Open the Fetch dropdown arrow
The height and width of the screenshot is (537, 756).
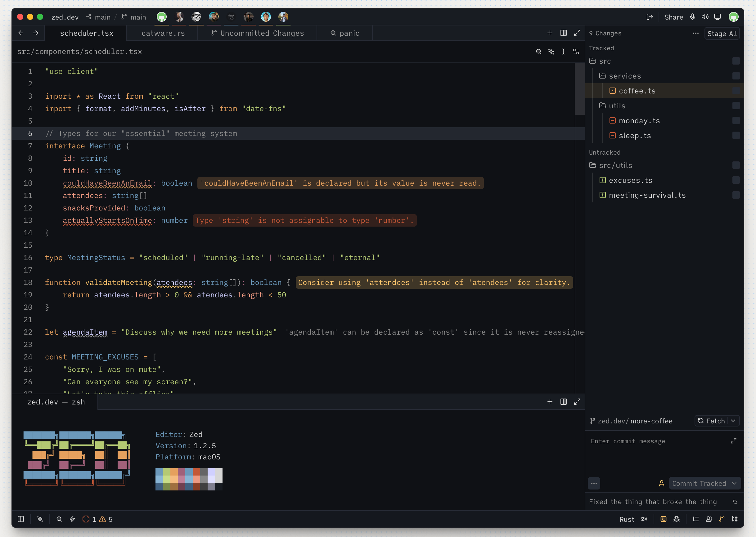pos(733,421)
